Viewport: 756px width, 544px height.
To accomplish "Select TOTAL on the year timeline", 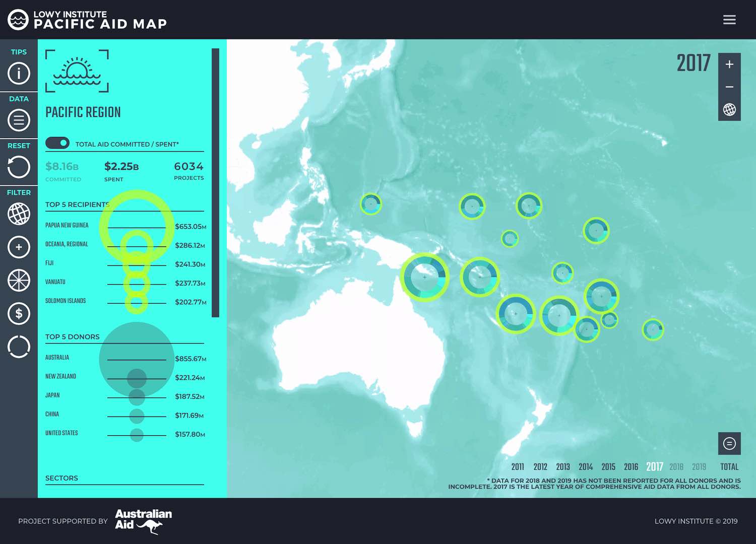I will point(729,467).
